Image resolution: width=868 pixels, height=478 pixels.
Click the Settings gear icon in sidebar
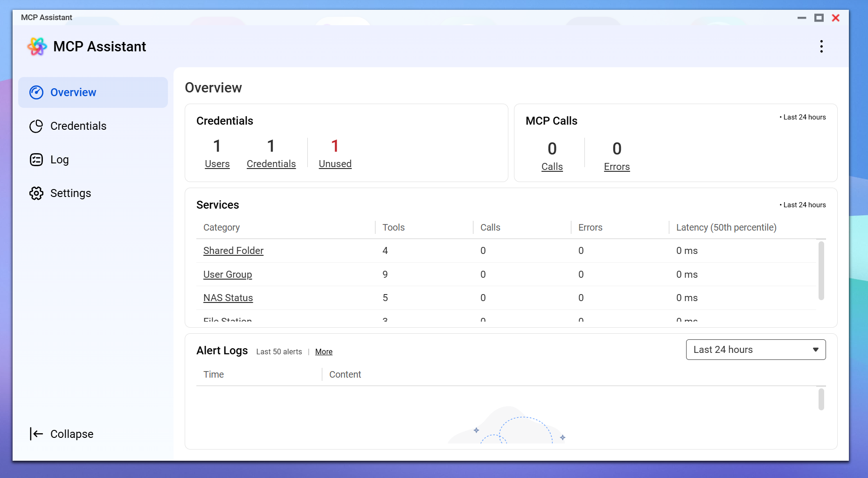click(x=36, y=193)
